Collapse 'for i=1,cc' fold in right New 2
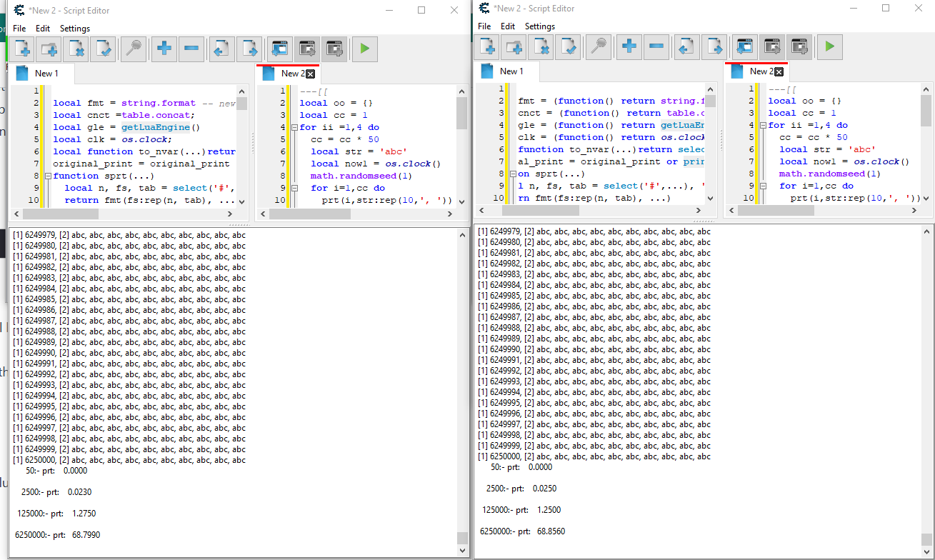 click(x=762, y=186)
